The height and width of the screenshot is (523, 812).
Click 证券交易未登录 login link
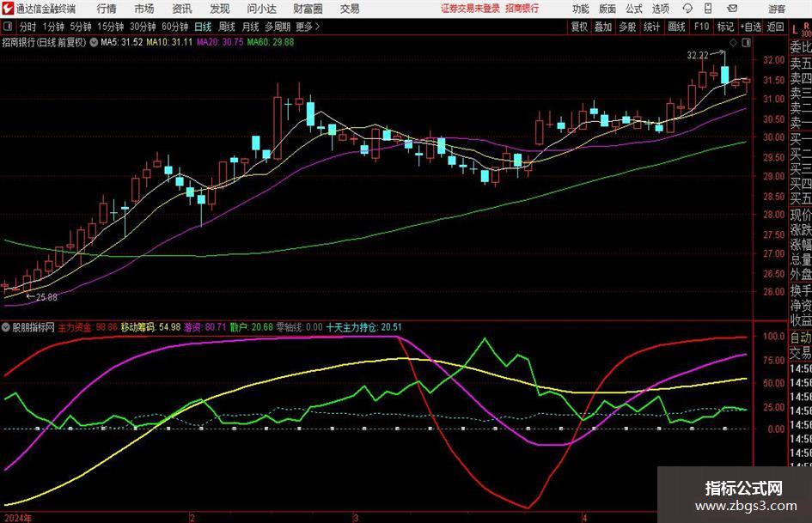click(470, 9)
